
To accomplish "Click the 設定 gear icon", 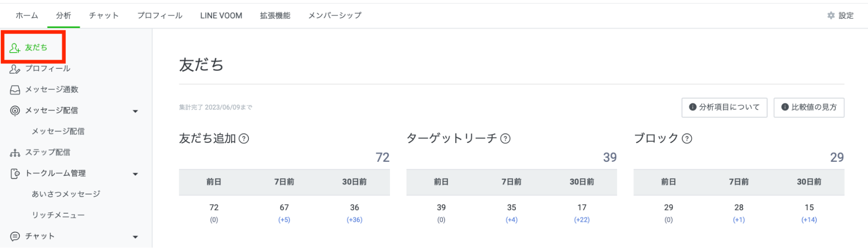I will tap(831, 16).
